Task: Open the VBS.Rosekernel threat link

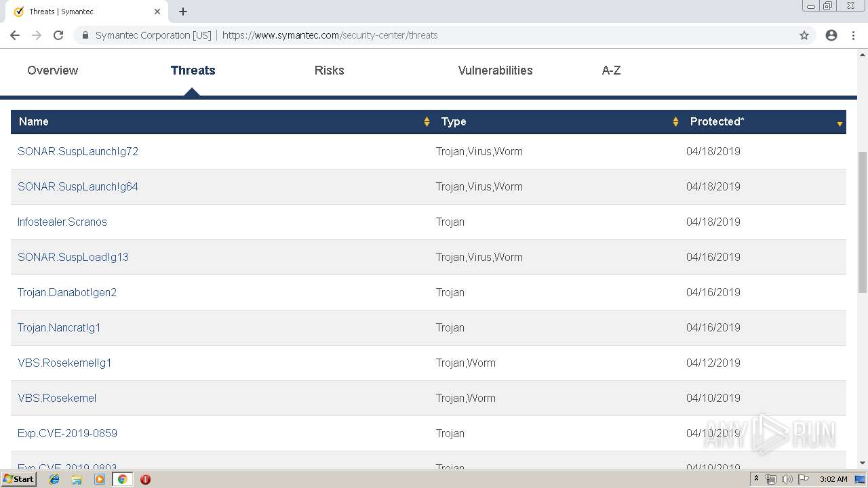Action: 57,398
